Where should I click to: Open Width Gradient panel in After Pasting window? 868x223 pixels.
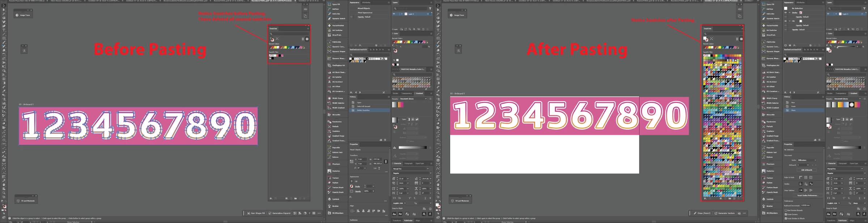(770, 108)
